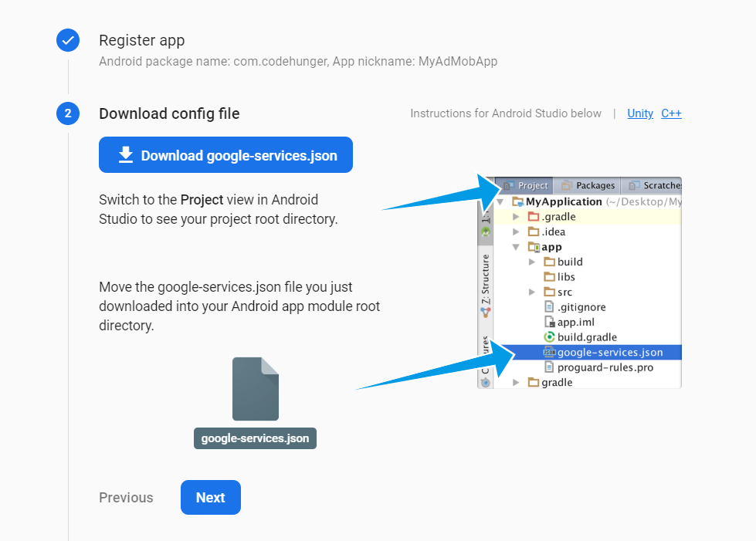The image size is (756, 541).
Task: Select the bottom gradle folder name
Action: coord(557,383)
